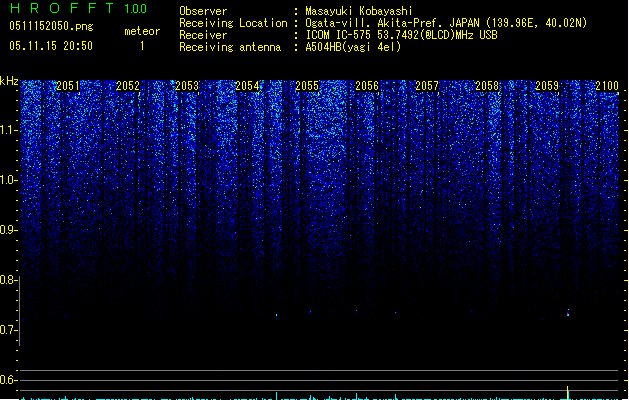Click the Receiver field label

[x=203, y=35]
